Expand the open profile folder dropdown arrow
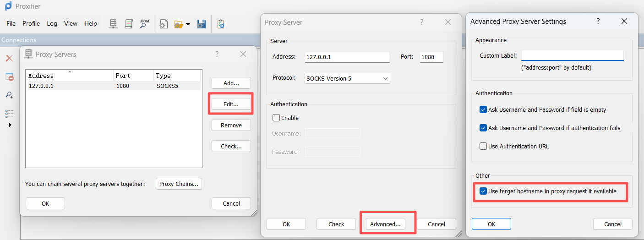Screen dimensions: 644x240 pyautogui.click(x=188, y=24)
